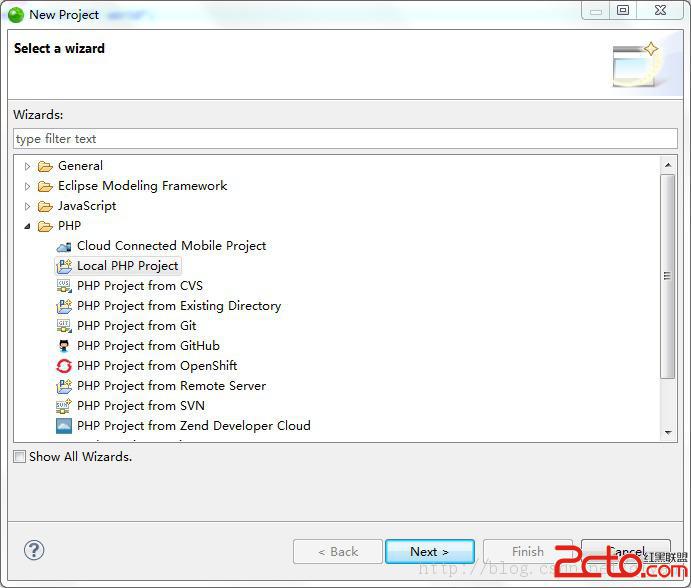Viewport: 691px width, 588px height.
Task: Click the Existing Directory project icon
Action: coord(64,306)
